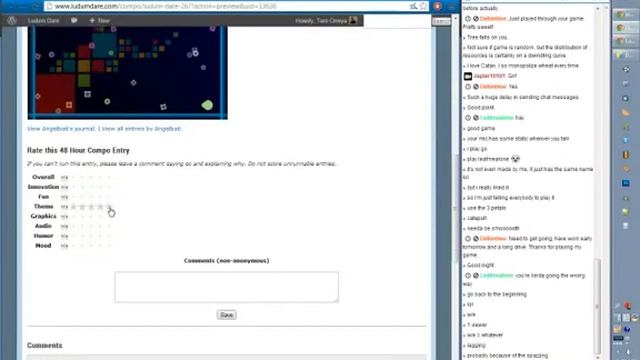Viewport: 640px width, 360px height.
Task: Click the Comments section heading
Action: 44,345
